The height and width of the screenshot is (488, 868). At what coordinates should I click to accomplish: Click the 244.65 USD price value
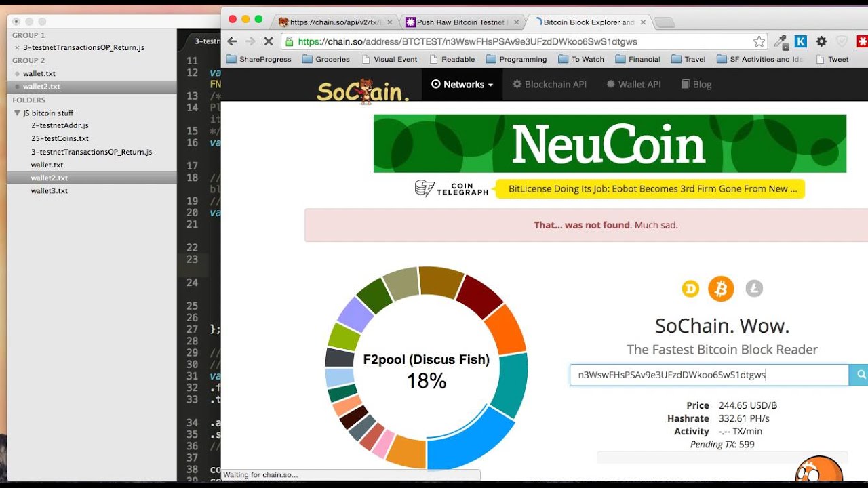(748, 405)
